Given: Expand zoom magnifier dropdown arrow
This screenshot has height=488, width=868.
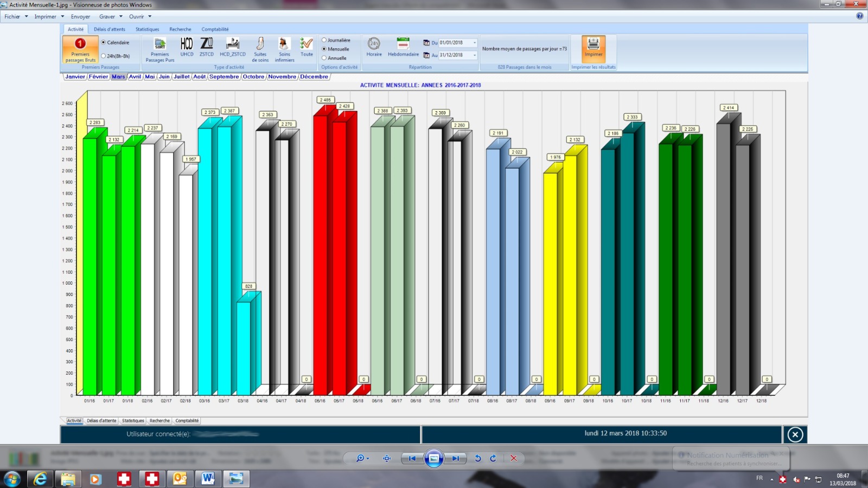Looking at the screenshot, I should [368, 459].
